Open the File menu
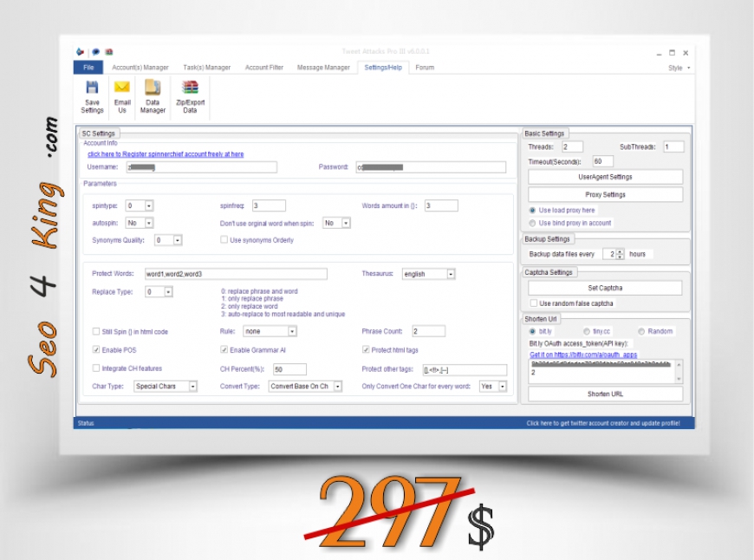754x560 pixels. 88,68
